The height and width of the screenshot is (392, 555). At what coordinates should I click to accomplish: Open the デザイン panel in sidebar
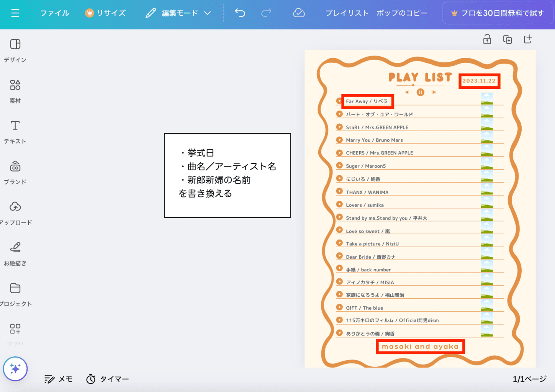pyautogui.click(x=15, y=50)
